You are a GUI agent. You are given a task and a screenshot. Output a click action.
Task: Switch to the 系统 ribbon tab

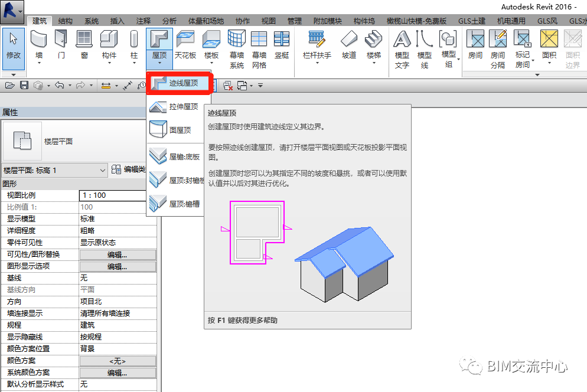coord(92,21)
